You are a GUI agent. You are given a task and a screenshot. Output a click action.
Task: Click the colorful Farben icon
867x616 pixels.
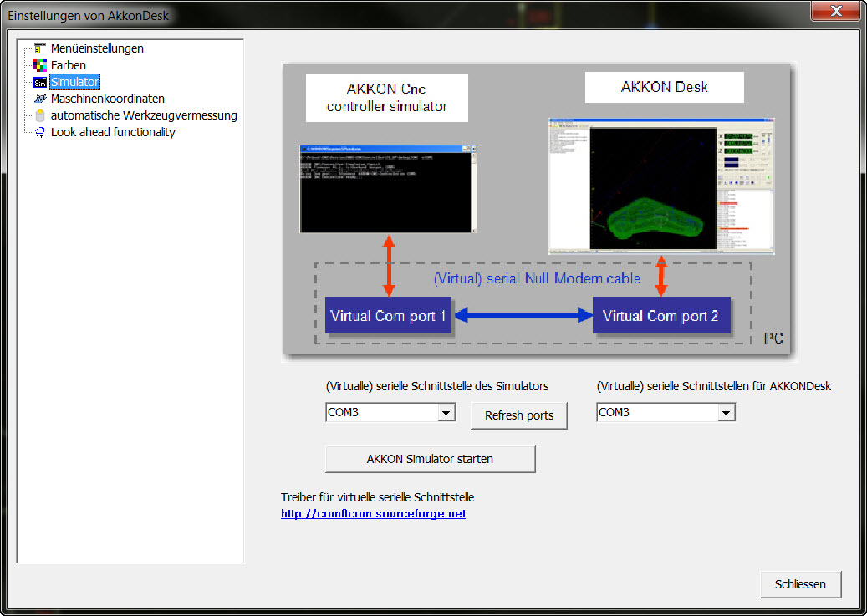click(39, 65)
